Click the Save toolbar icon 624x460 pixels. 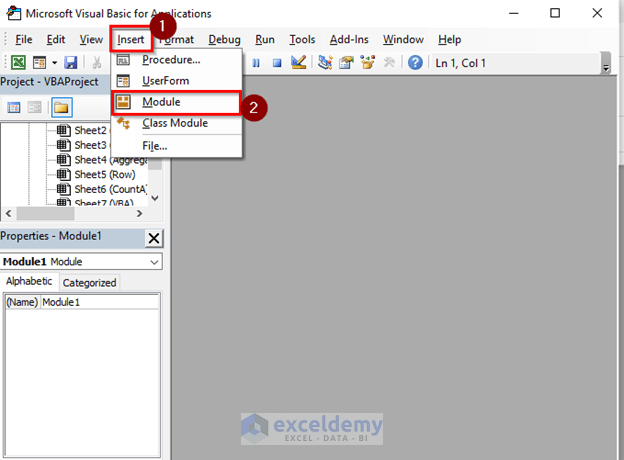click(x=71, y=62)
